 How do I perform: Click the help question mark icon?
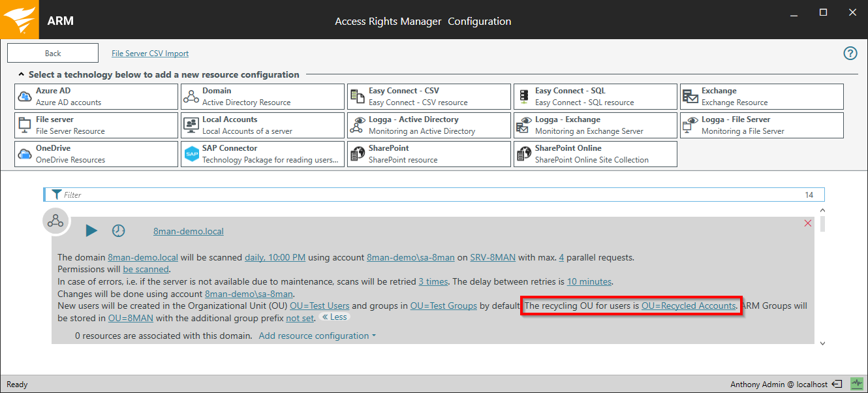(850, 54)
